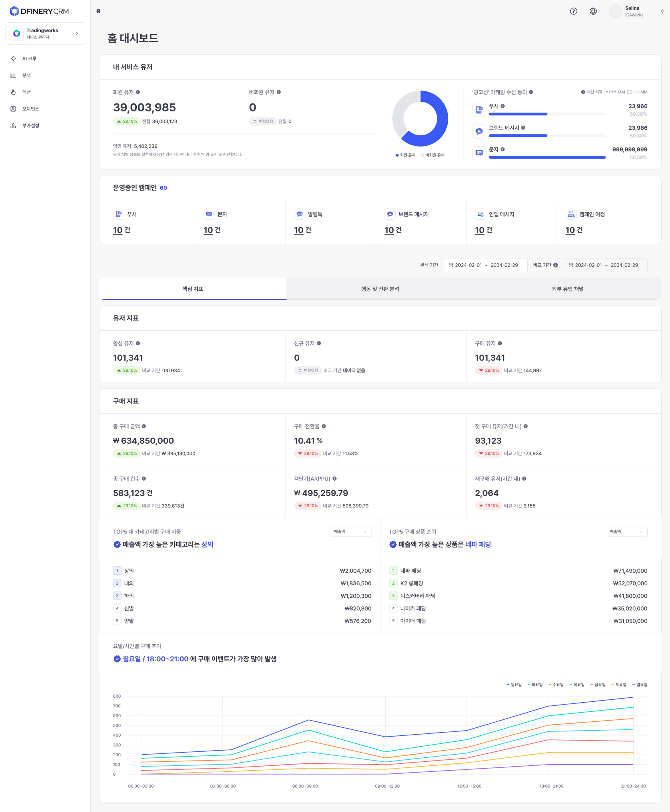Screen dimensions: 670x812
Task: Open 매출액 dropdown for product ranking
Action: click(626, 531)
